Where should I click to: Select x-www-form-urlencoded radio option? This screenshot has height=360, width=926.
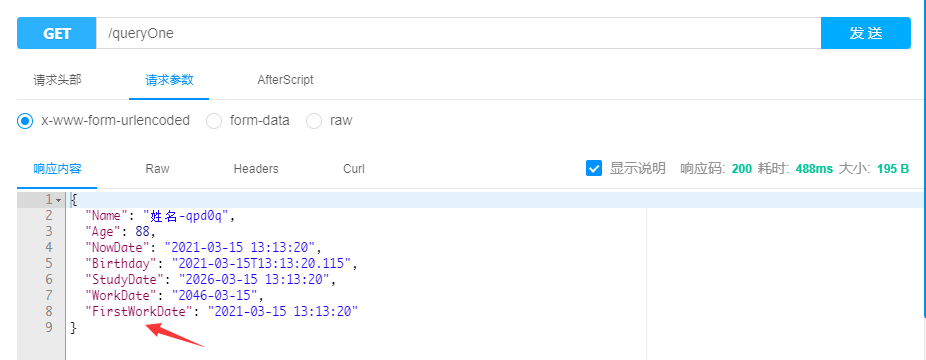pos(25,121)
